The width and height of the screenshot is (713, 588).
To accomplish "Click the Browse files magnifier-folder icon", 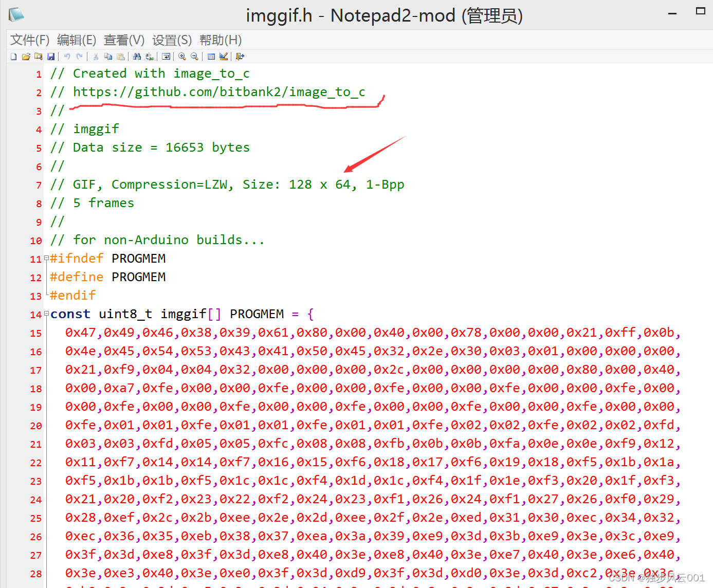I will point(39,57).
